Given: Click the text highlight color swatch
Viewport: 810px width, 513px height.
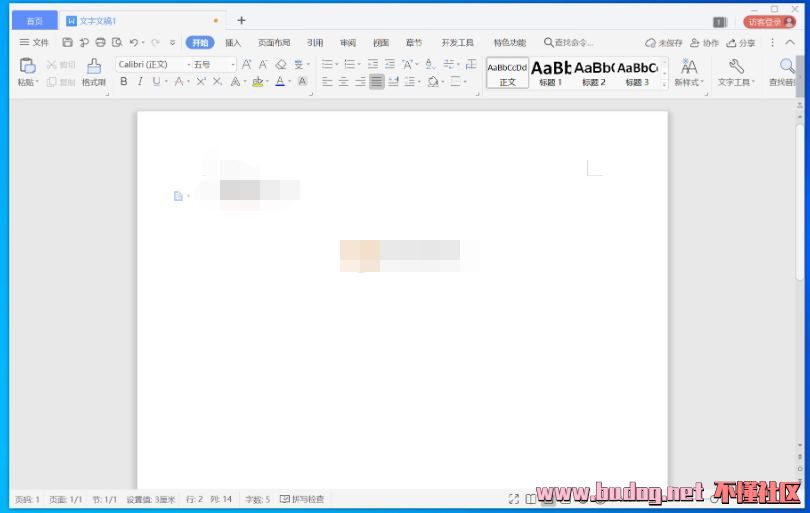Looking at the screenshot, I should coord(257,82).
